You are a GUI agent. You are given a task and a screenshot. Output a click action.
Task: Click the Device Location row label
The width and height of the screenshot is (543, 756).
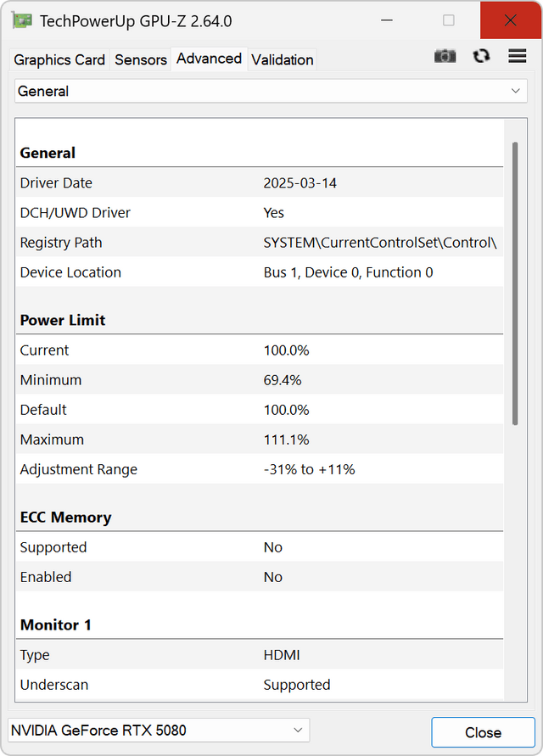(70, 272)
